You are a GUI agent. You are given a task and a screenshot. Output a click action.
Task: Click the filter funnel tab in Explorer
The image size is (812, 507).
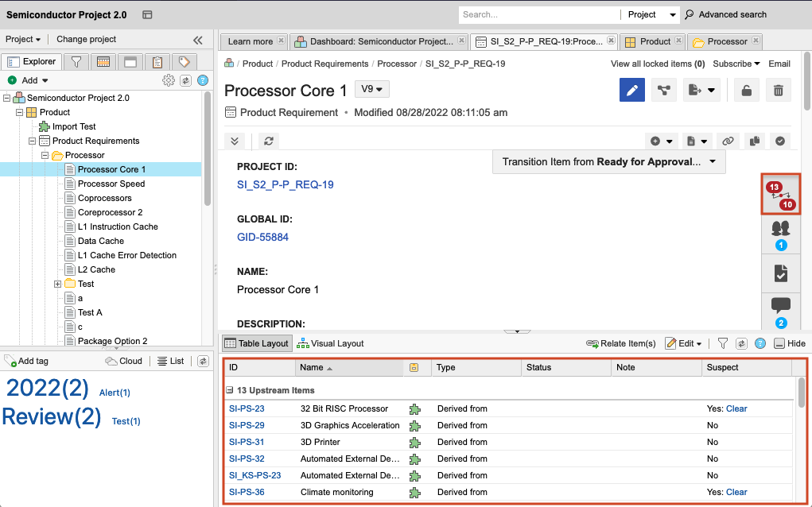pos(76,62)
